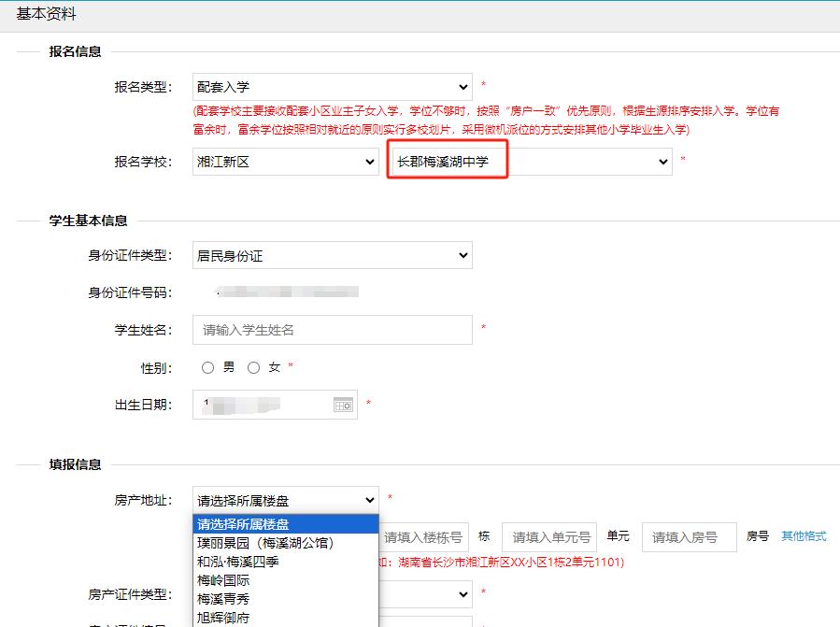Open the calendar icon in birth date field
This screenshot has width=840, height=627.
point(343,405)
